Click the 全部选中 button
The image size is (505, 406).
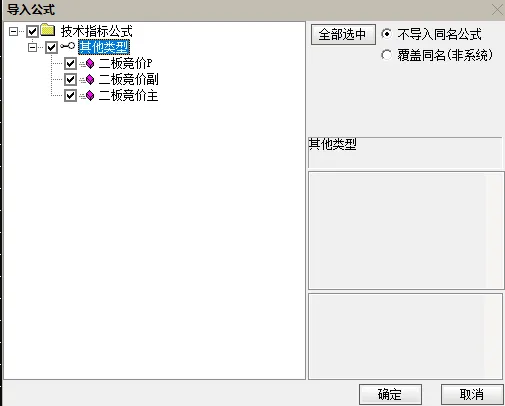click(343, 34)
